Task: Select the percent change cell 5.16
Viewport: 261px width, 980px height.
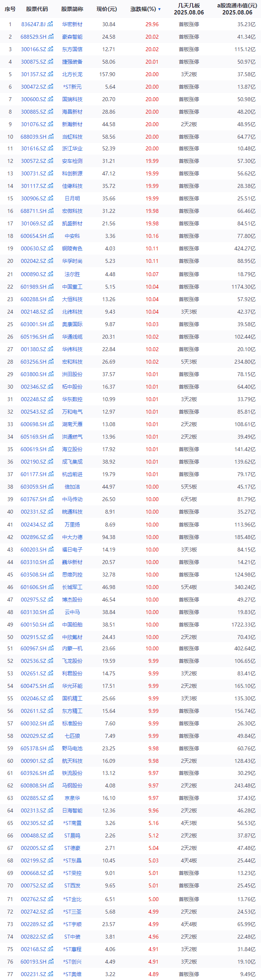Action: [x=154, y=823]
